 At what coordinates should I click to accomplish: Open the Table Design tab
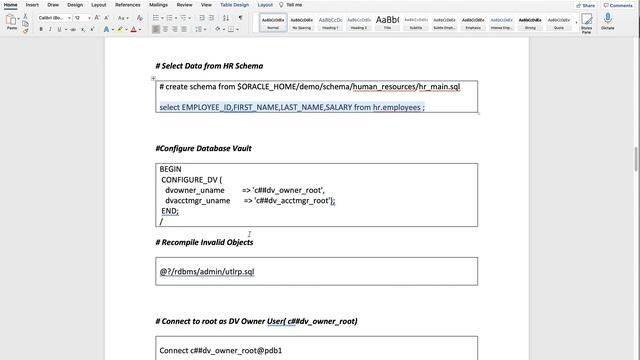pyautogui.click(x=234, y=5)
